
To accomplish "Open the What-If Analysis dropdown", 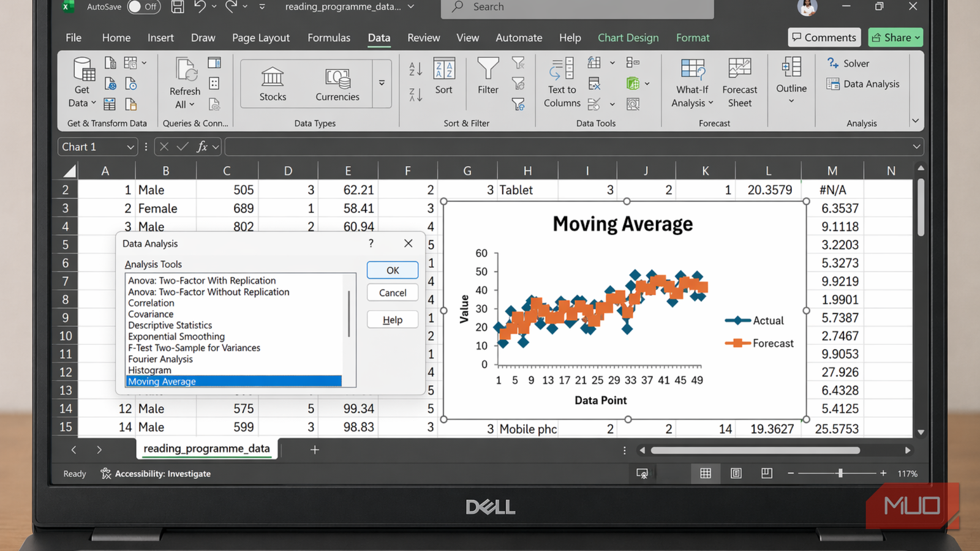I will click(692, 83).
